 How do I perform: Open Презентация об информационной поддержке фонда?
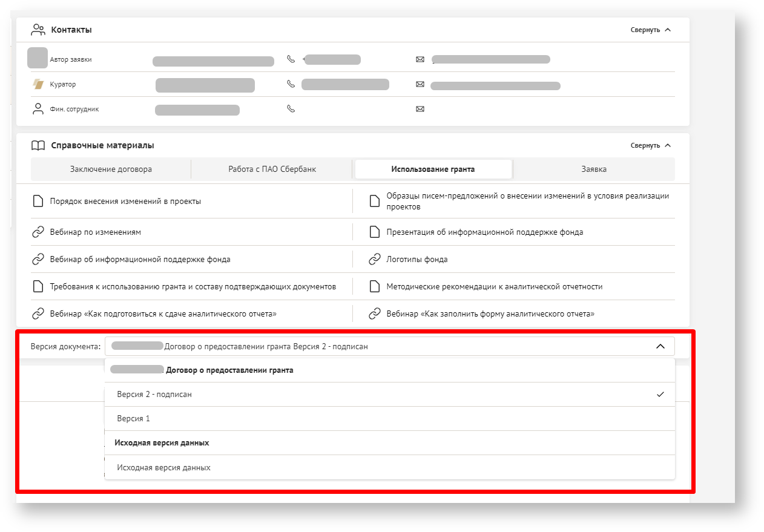pos(484,232)
